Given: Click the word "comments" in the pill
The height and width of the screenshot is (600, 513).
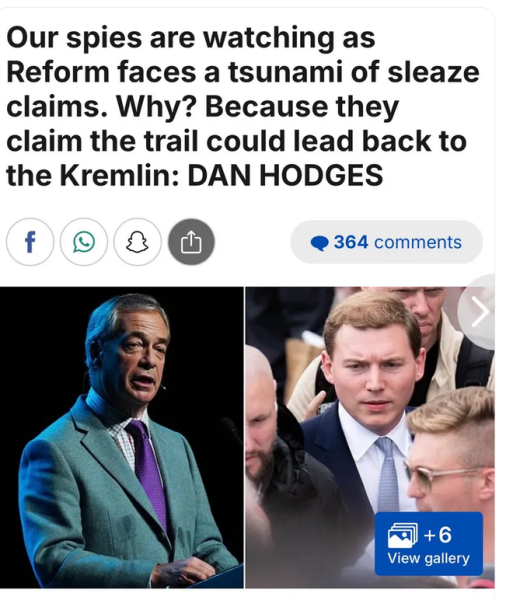Looking at the screenshot, I should 418,243.
